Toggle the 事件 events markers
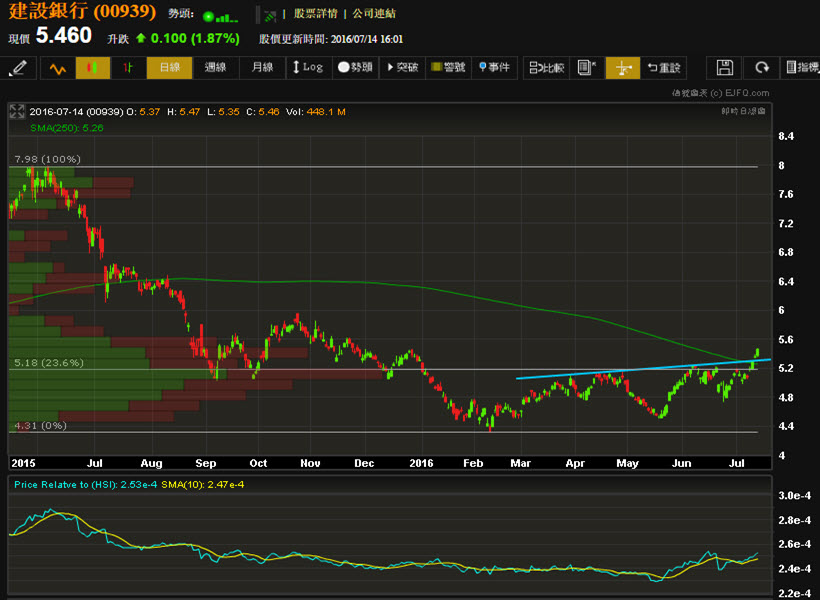This screenshot has width=820, height=600. pyautogui.click(x=494, y=67)
